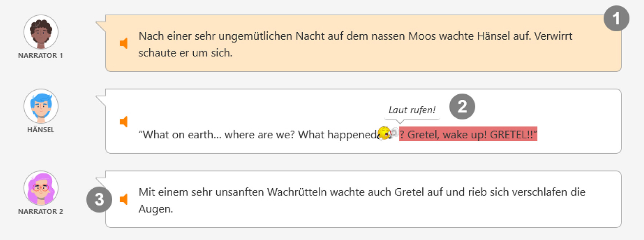This screenshot has width=644, height=240.
Task: Play audio for Hänsel's dialogue line
Action: pyautogui.click(x=124, y=122)
